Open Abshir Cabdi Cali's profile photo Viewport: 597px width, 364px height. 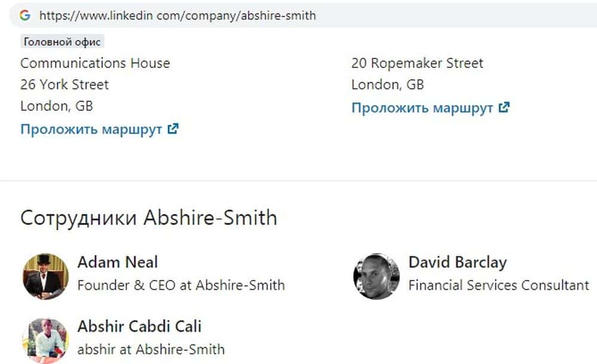coord(46,340)
